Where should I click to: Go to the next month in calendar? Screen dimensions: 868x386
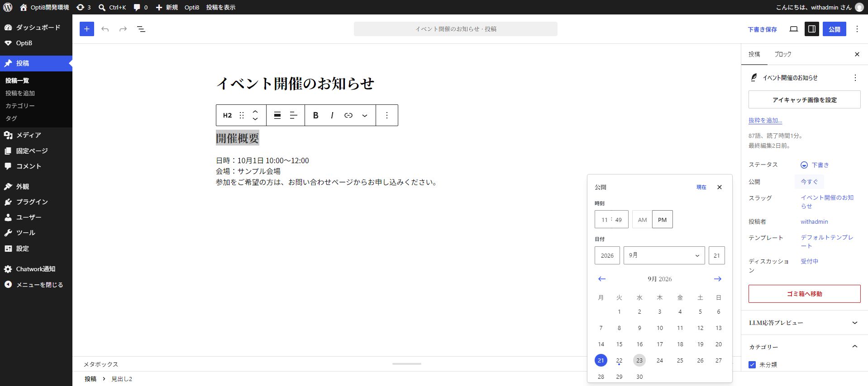pos(718,279)
